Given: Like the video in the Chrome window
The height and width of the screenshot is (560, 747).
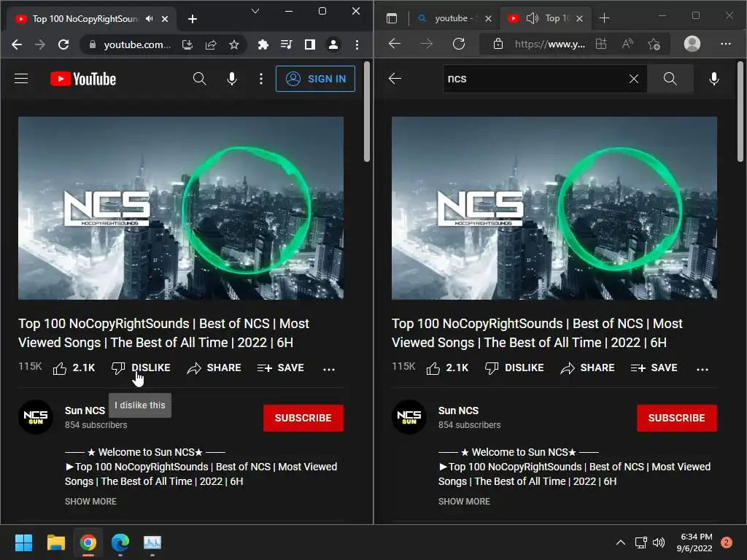Looking at the screenshot, I should tap(74, 368).
